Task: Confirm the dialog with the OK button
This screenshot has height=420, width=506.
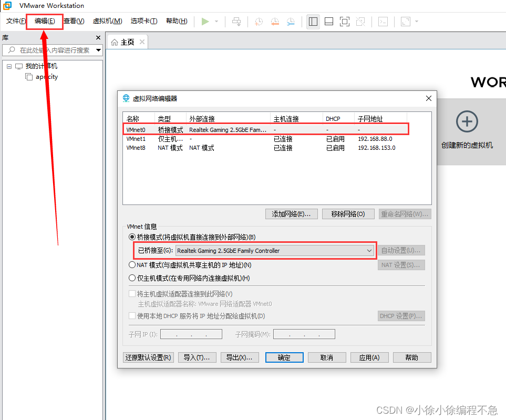Action: click(x=284, y=357)
